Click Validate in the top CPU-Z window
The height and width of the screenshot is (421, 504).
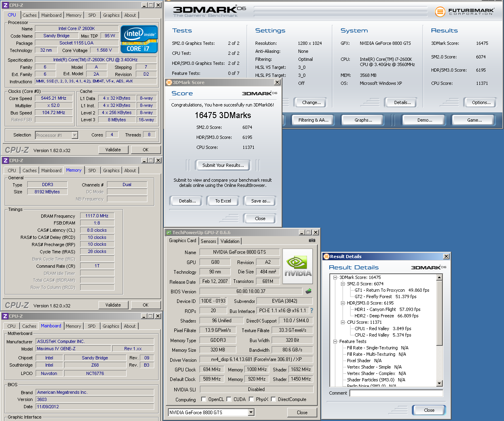pyautogui.click(x=113, y=150)
